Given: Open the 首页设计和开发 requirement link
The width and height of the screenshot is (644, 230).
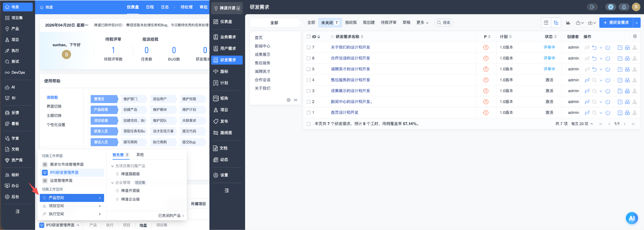Looking at the screenshot, I should (344, 112).
